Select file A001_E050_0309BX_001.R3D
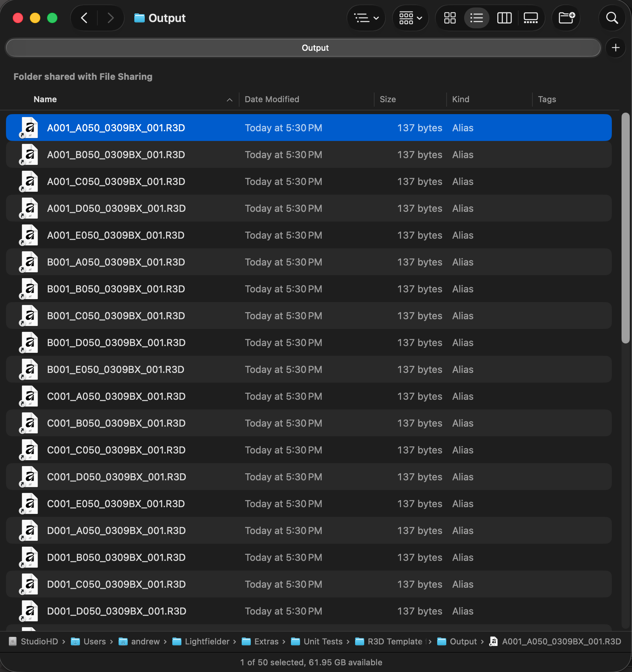Screen dimensions: 632x672 click(x=116, y=235)
